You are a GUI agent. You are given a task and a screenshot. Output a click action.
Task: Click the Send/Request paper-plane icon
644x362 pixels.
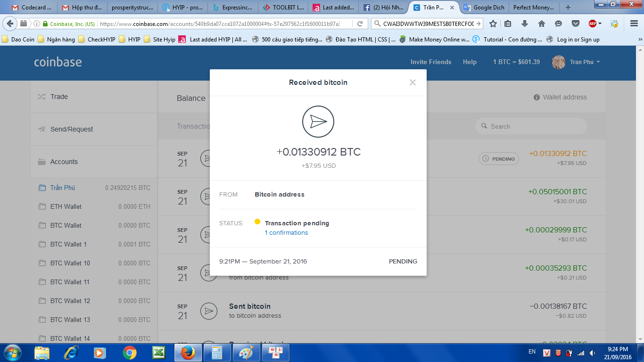(x=41, y=129)
